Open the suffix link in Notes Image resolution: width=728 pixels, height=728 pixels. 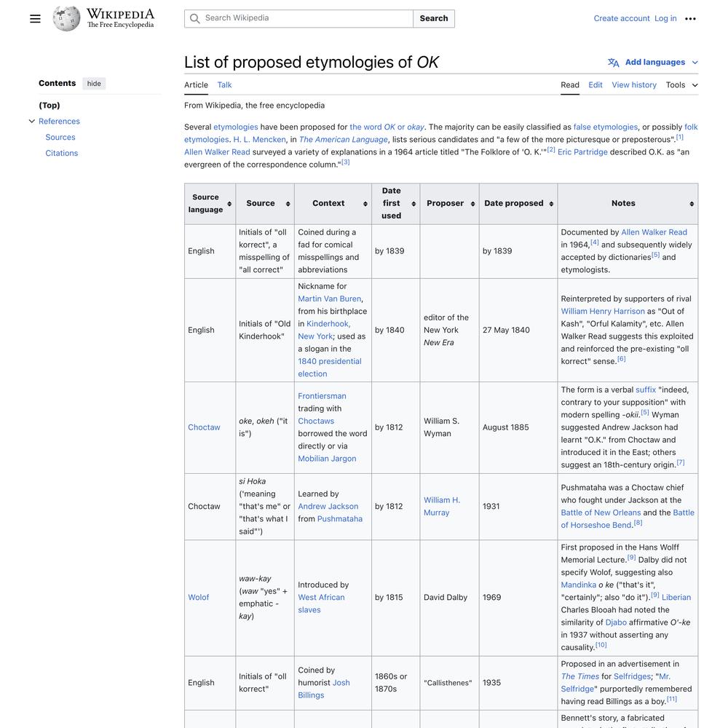(x=645, y=390)
